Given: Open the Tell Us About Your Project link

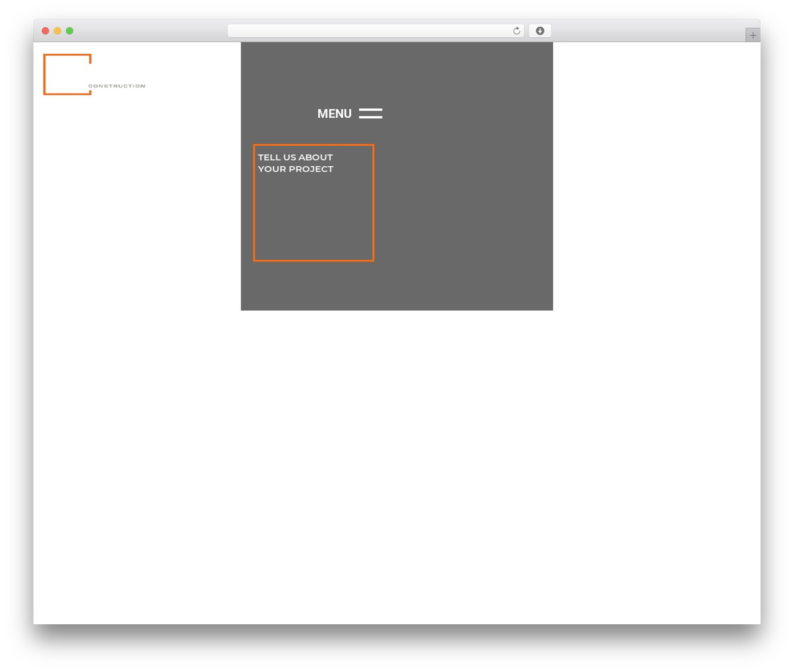Looking at the screenshot, I should click(295, 163).
